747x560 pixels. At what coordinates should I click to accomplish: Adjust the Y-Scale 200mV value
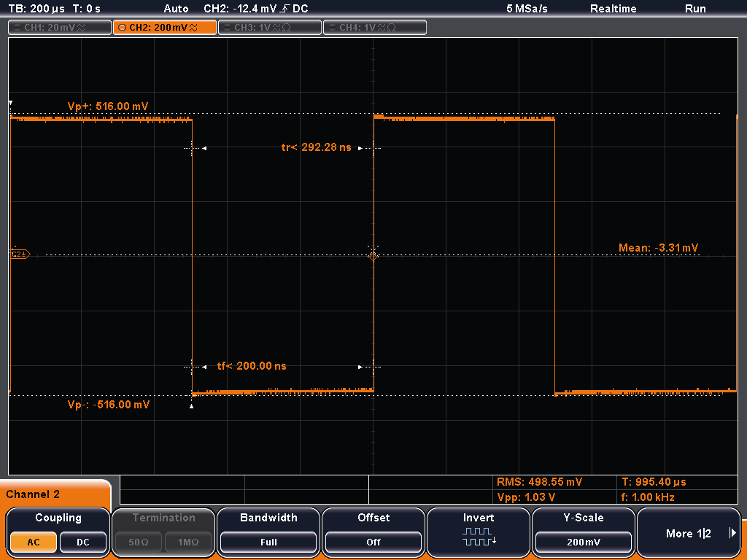583,542
